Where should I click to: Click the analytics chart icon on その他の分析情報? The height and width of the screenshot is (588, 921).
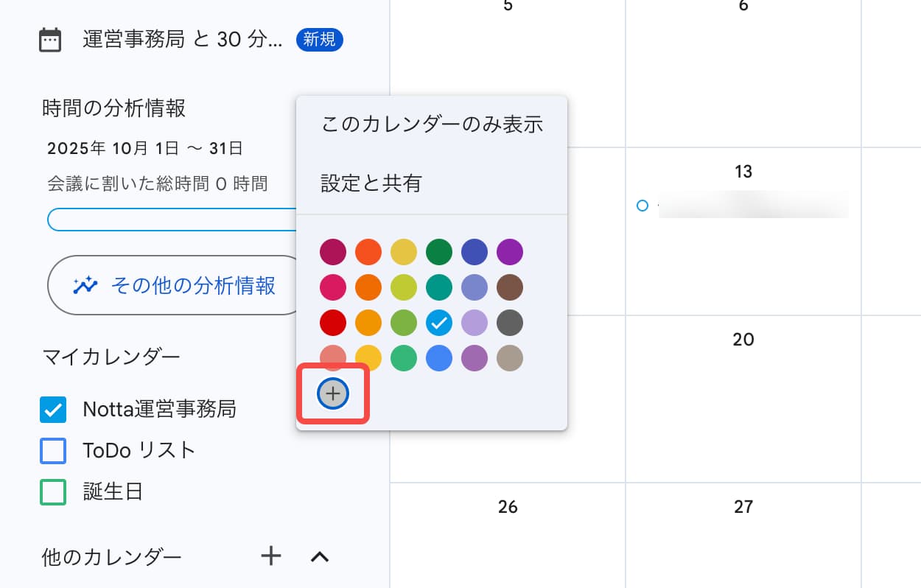click(x=85, y=286)
